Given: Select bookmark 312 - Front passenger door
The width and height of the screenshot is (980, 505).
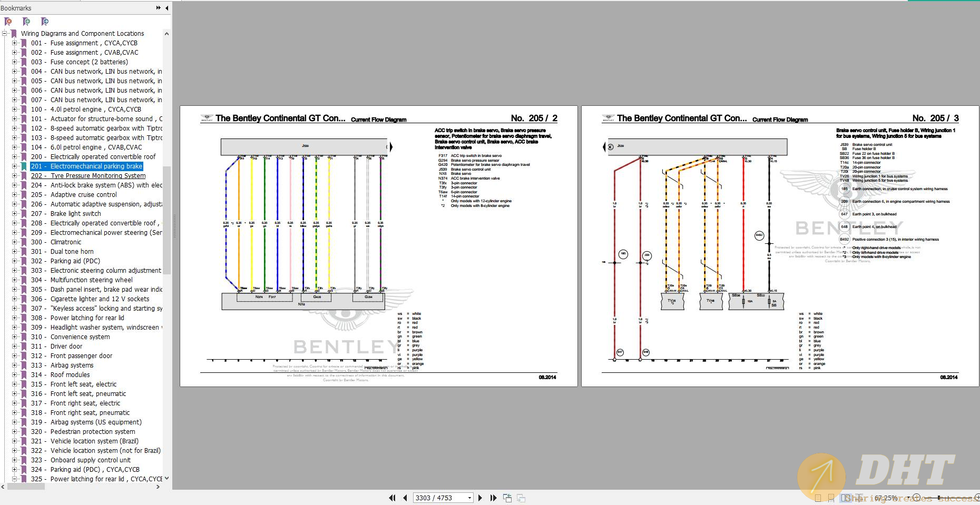Looking at the screenshot, I should pyautogui.click(x=72, y=355).
